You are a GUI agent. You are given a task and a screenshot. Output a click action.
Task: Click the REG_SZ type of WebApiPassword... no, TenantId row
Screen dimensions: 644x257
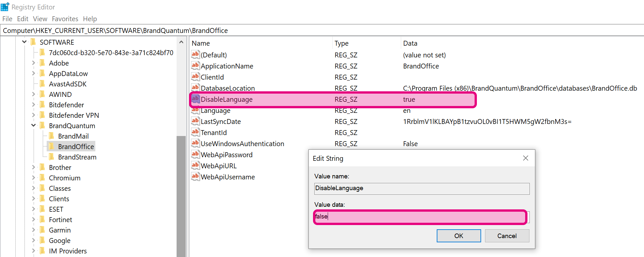pyautogui.click(x=346, y=133)
